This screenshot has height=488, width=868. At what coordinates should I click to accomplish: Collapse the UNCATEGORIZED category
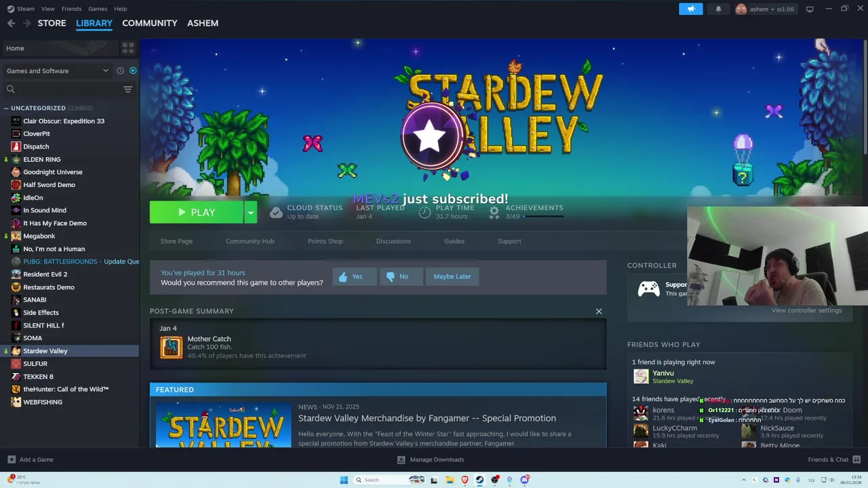click(x=5, y=108)
